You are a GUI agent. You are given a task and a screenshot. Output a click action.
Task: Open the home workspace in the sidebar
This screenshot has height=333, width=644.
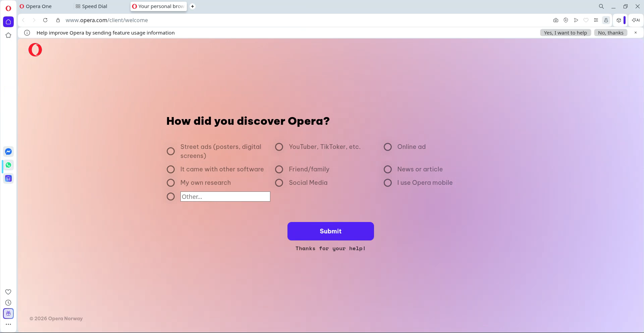point(8,22)
